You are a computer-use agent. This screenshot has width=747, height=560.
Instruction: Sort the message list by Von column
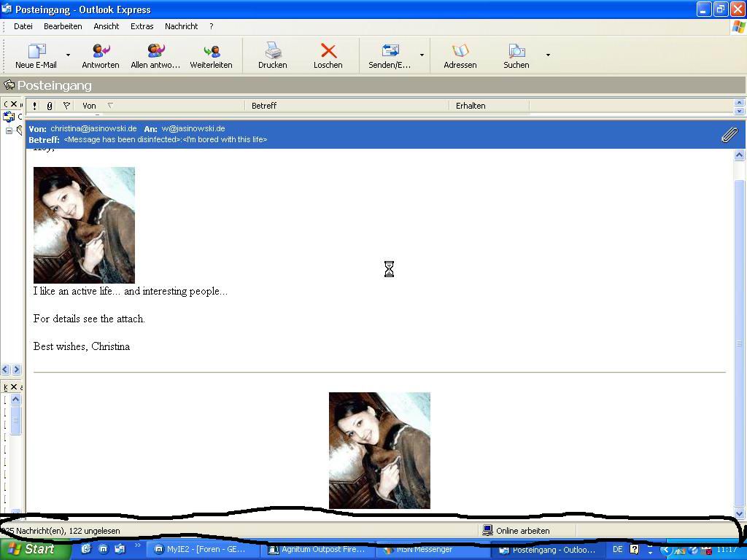pyautogui.click(x=158, y=106)
